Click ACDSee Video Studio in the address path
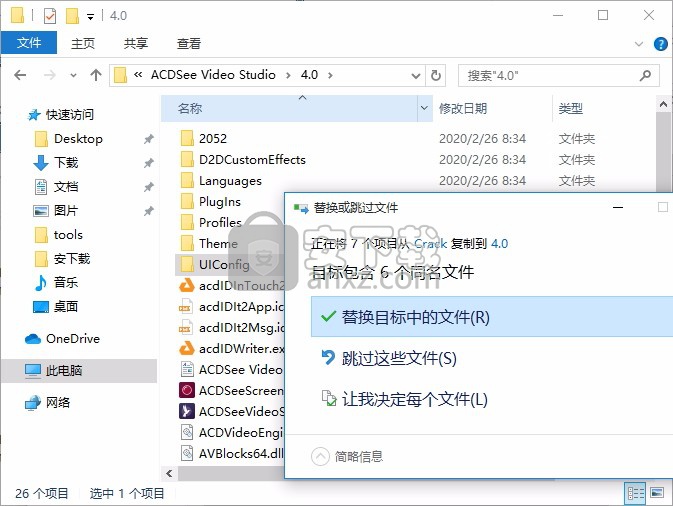Image resolution: width=673 pixels, height=506 pixels. (213, 75)
